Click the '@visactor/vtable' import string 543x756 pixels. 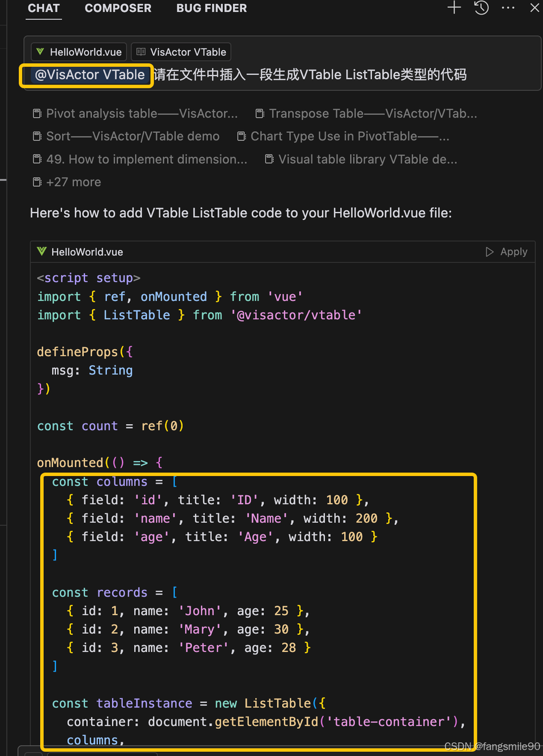click(296, 315)
